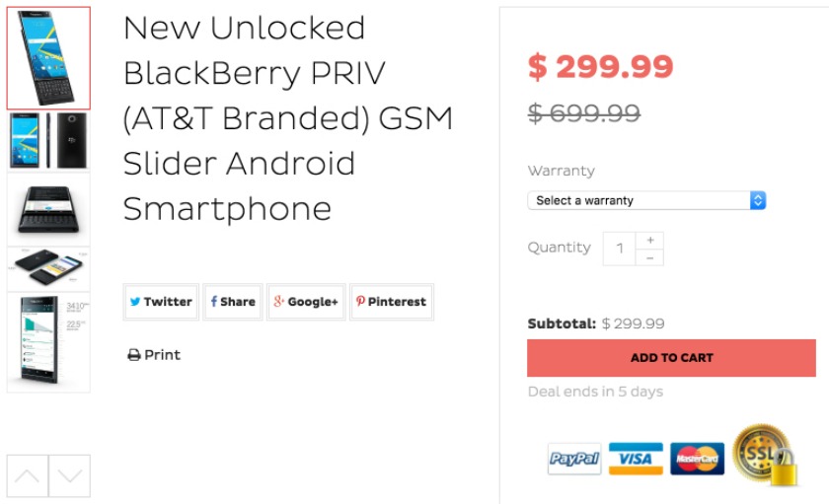Click the quantity input field
The width and height of the screenshot is (829, 504).
[620, 249]
